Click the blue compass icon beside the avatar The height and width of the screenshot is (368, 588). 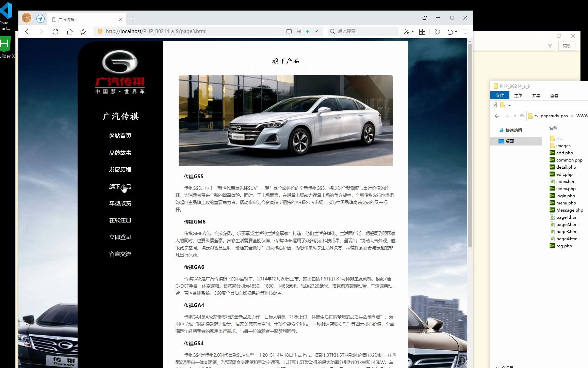click(40, 19)
